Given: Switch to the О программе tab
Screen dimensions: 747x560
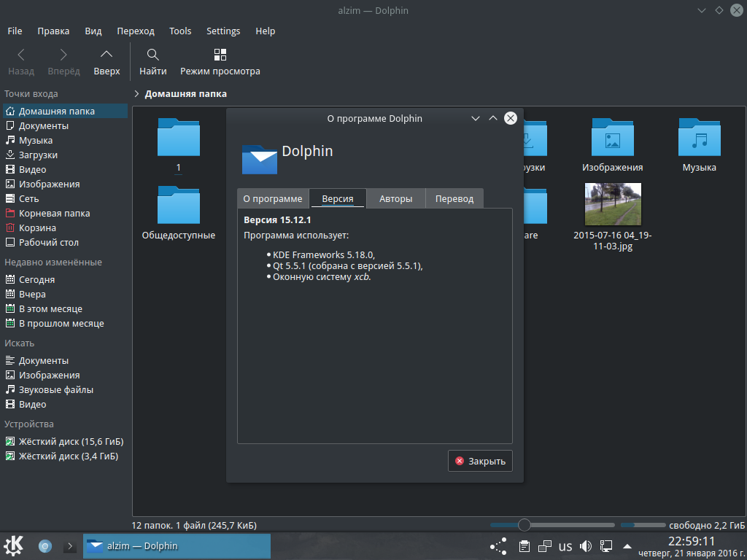Looking at the screenshot, I should tap(273, 199).
